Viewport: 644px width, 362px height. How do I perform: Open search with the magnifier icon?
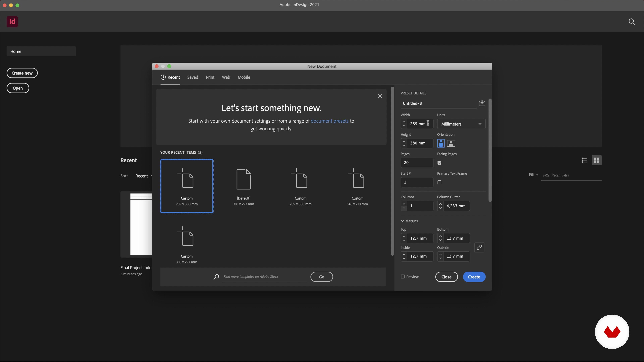632,22
